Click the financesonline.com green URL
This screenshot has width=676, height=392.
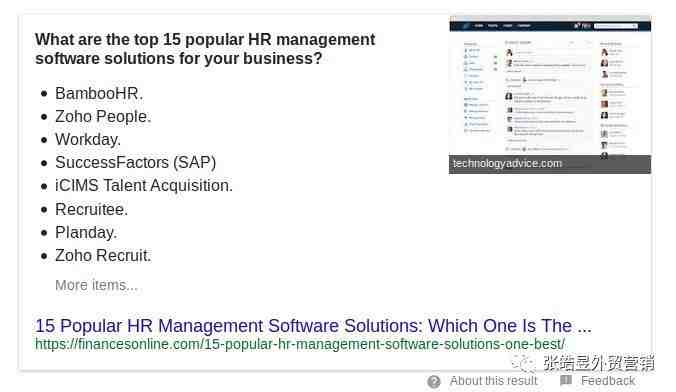pos(300,344)
